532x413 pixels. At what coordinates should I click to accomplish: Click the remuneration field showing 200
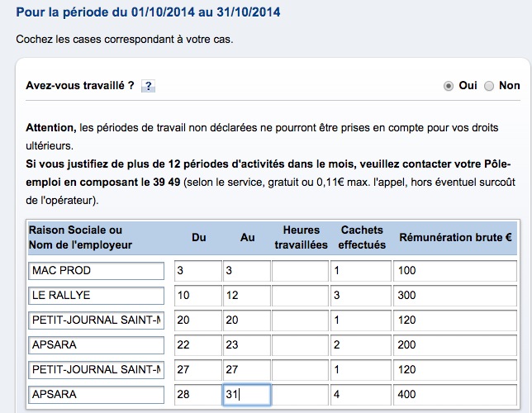[x=455, y=344]
